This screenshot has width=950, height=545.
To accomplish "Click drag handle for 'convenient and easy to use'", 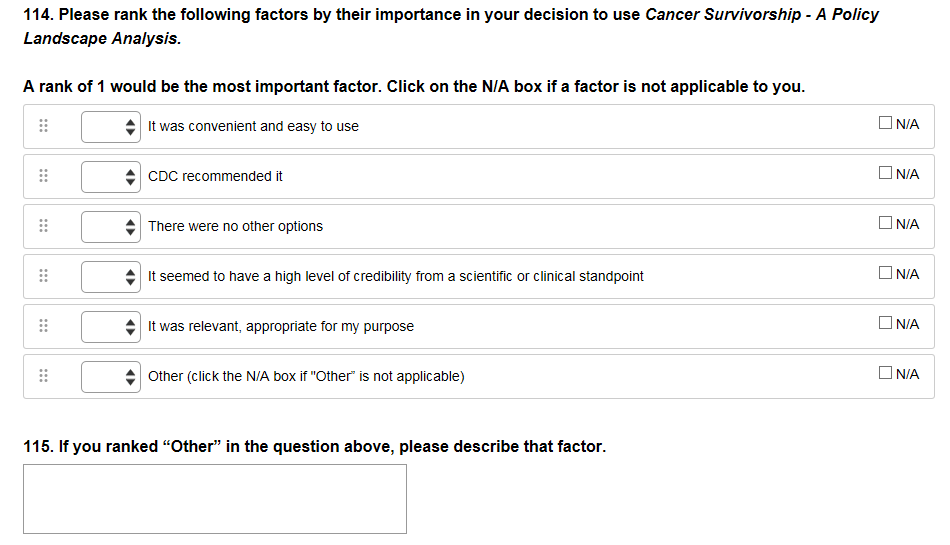I will tap(44, 126).
